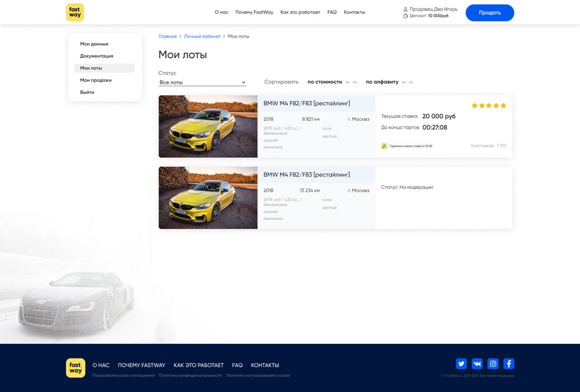The width and height of the screenshot is (580, 392).
Task: Open the Twitter social link
Action: 461,363
